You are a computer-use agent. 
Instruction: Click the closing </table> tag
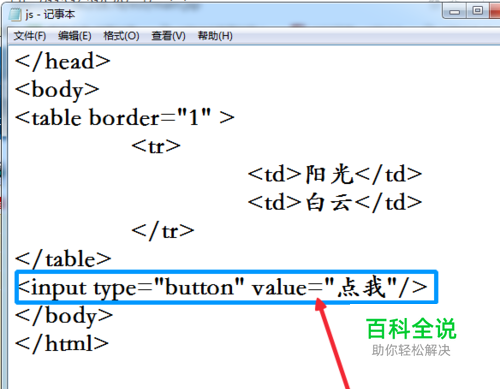(x=63, y=259)
